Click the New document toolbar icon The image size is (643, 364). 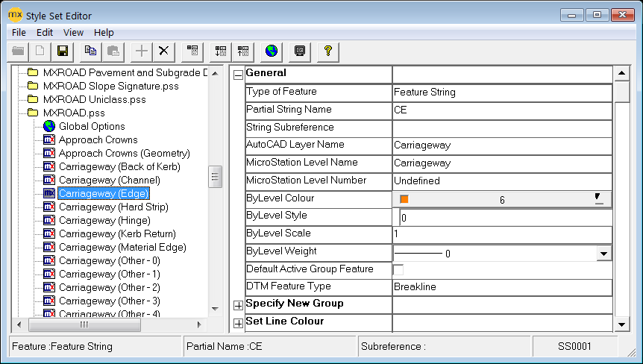pos(40,51)
